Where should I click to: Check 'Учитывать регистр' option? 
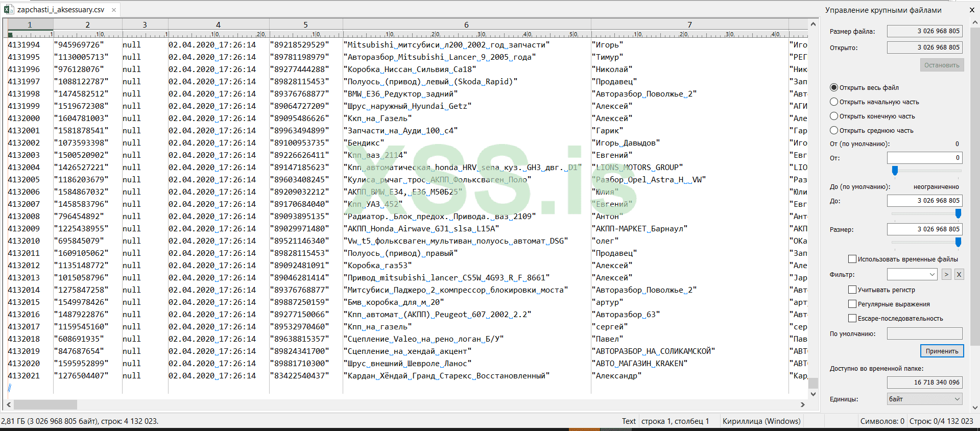[x=852, y=290]
